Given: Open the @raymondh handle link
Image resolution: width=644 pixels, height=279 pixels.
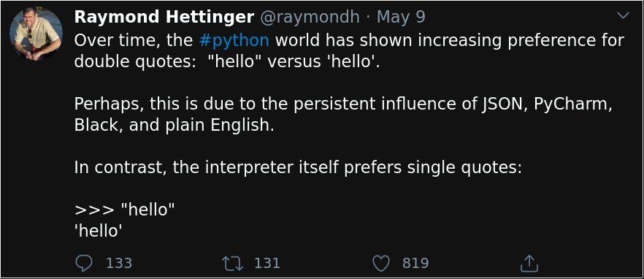Looking at the screenshot, I should click(310, 18).
